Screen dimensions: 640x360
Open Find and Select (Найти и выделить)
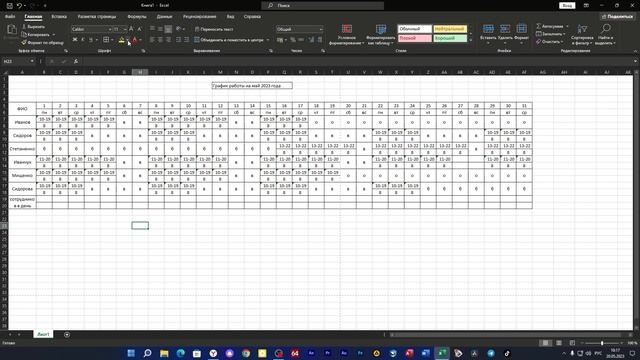pyautogui.click(x=606, y=34)
